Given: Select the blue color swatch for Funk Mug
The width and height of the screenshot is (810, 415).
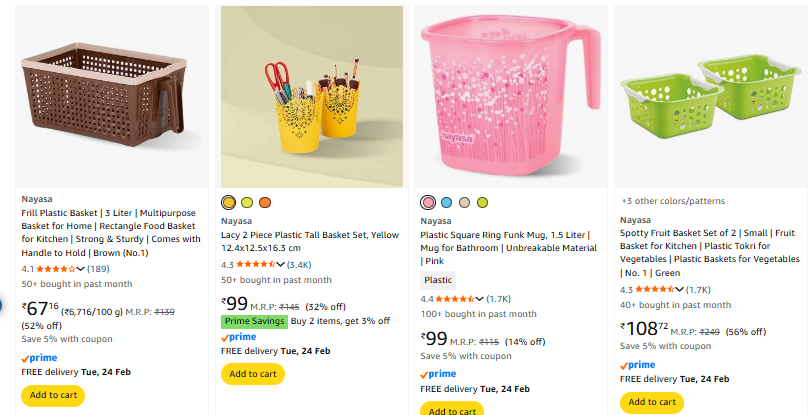Looking at the screenshot, I should tap(446, 203).
